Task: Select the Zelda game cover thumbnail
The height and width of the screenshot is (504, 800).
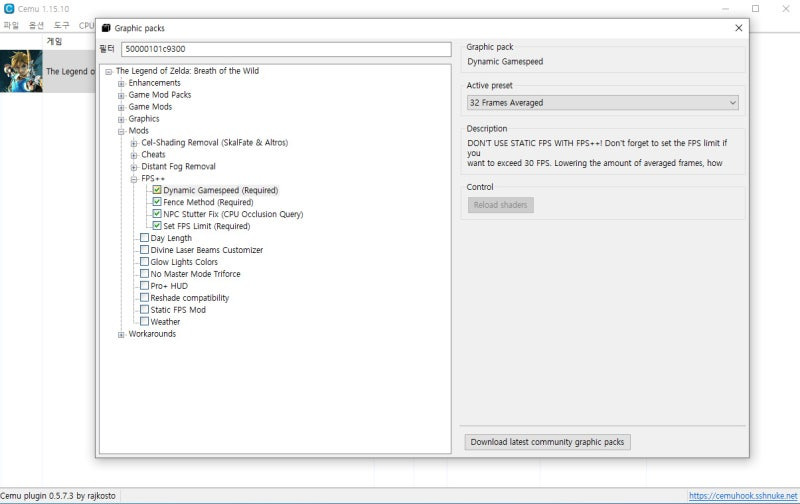Action: click(x=21, y=71)
